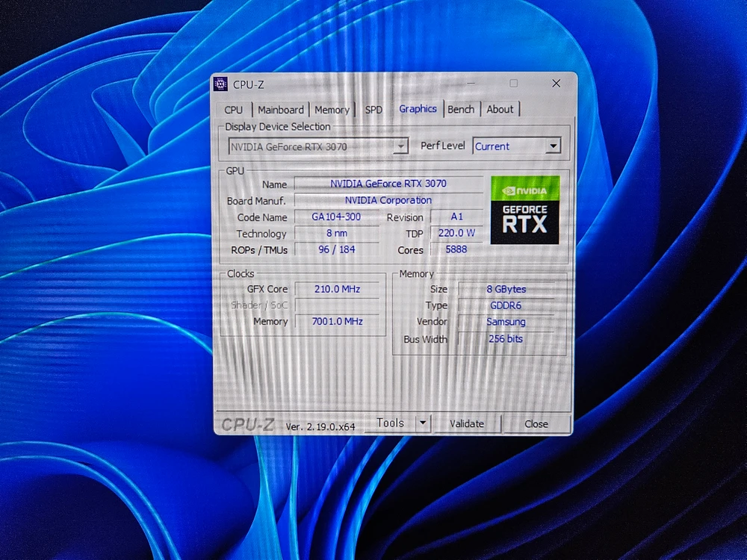Select the SPD tab
The width and height of the screenshot is (747, 560).
coord(374,110)
